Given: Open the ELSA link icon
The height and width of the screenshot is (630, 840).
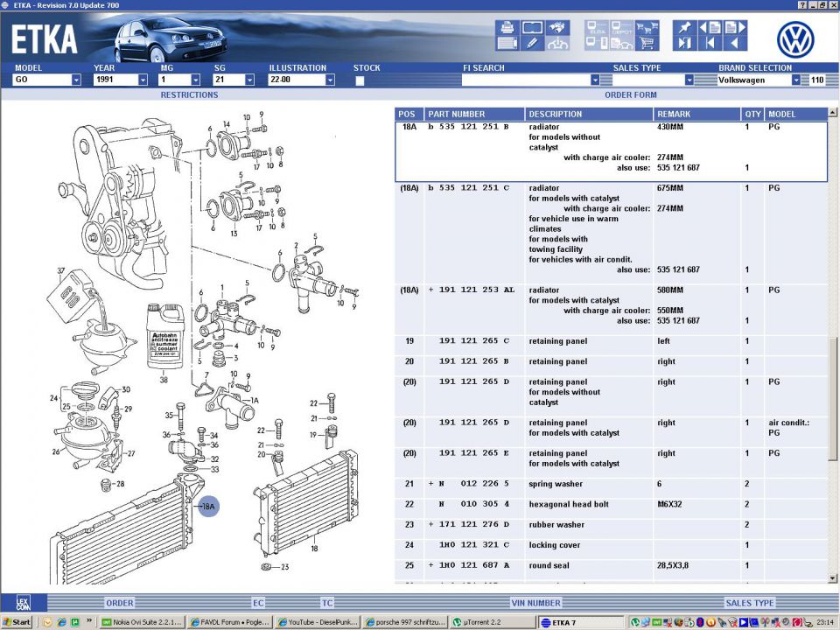Looking at the screenshot, I should tap(597, 27).
